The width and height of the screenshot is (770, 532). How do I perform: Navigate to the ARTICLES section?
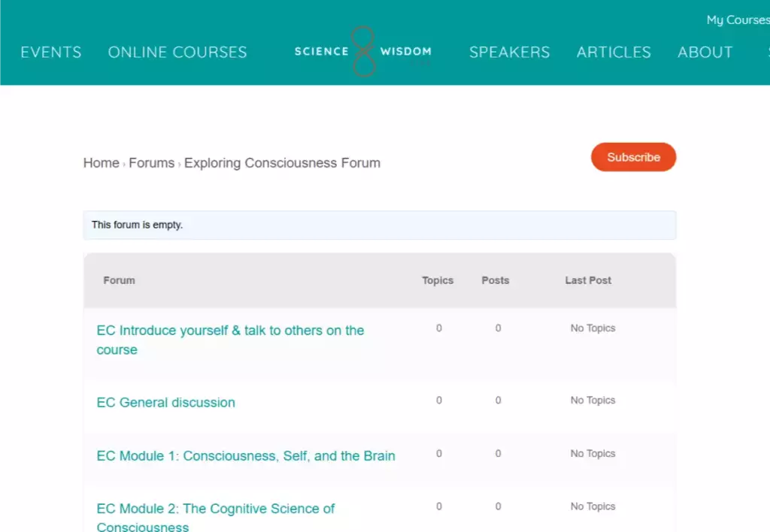click(x=614, y=52)
